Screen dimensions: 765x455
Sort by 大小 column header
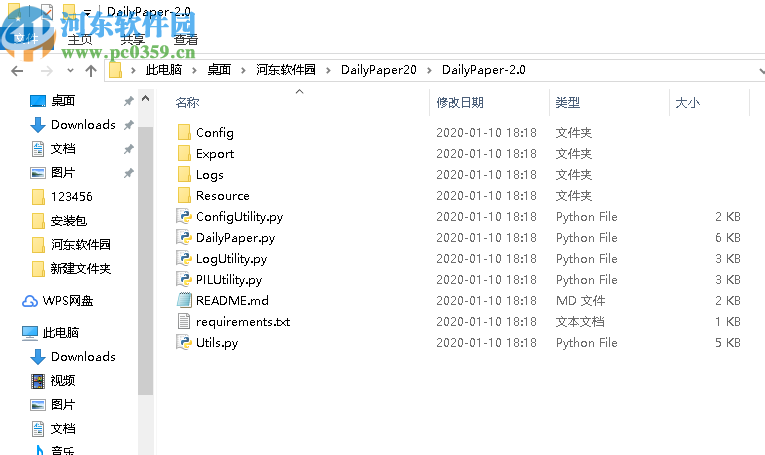(687, 102)
